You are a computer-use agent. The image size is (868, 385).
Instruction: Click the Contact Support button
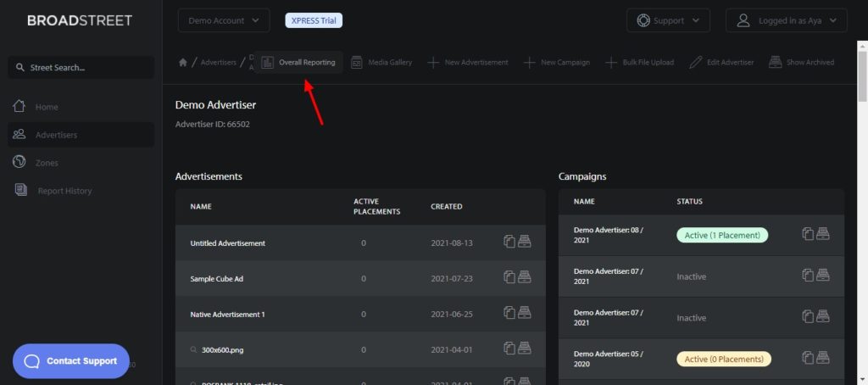(x=71, y=361)
